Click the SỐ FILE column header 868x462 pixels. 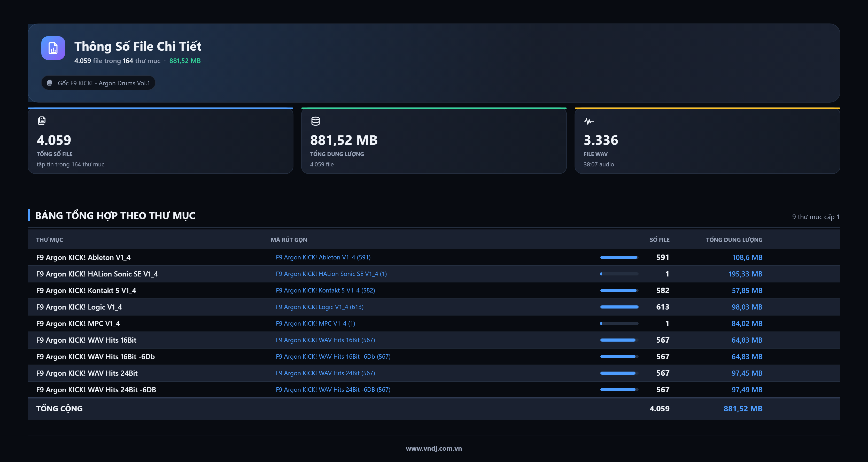coord(660,240)
